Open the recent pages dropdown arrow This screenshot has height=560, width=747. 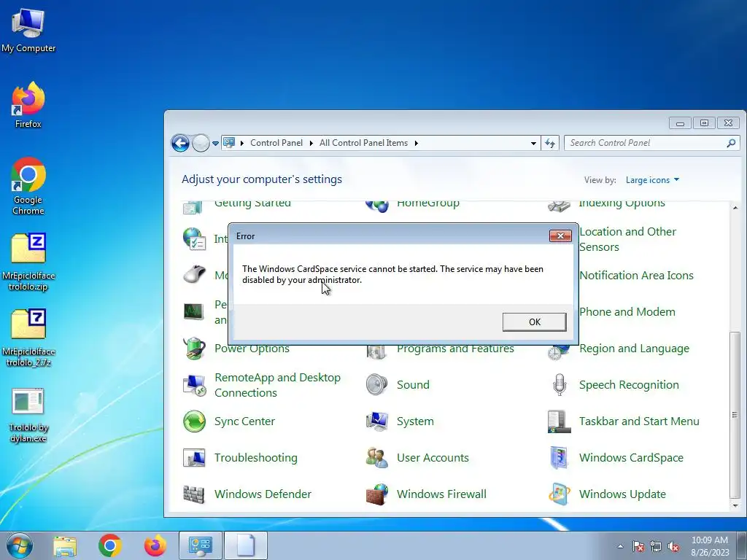click(215, 144)
